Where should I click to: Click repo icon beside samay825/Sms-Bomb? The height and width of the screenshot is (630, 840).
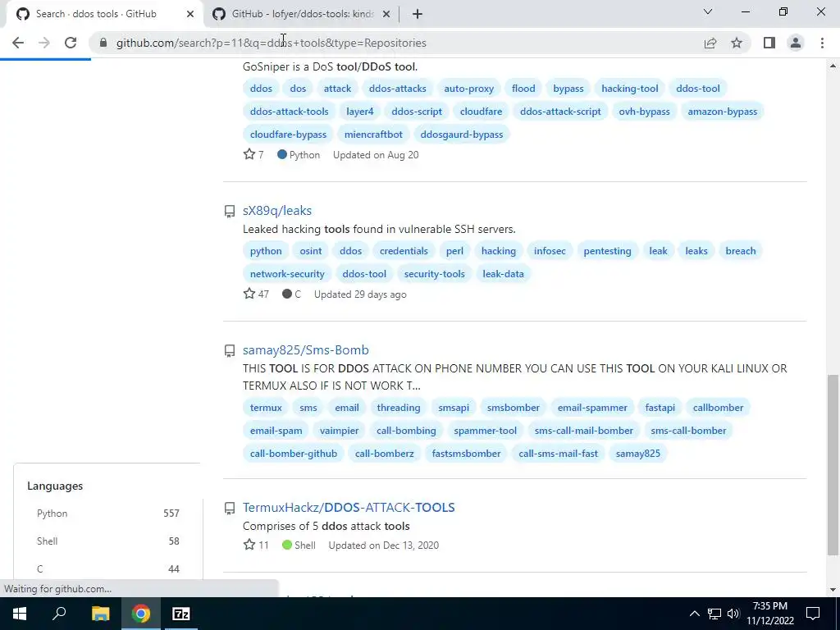click(230, 350)
